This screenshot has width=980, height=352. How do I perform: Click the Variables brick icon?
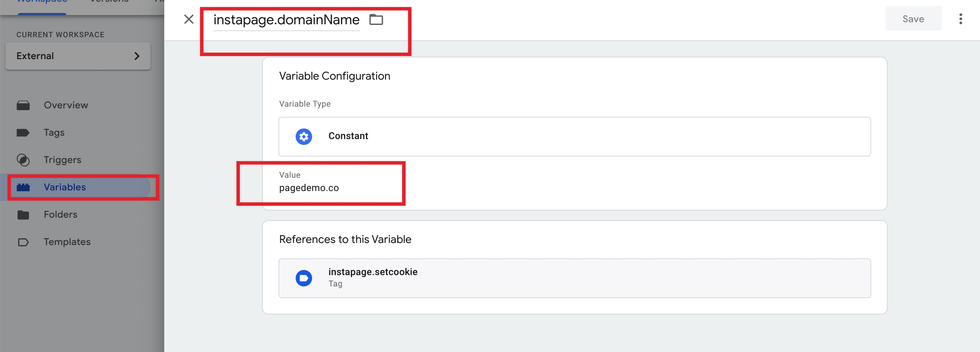coord(23,187)
